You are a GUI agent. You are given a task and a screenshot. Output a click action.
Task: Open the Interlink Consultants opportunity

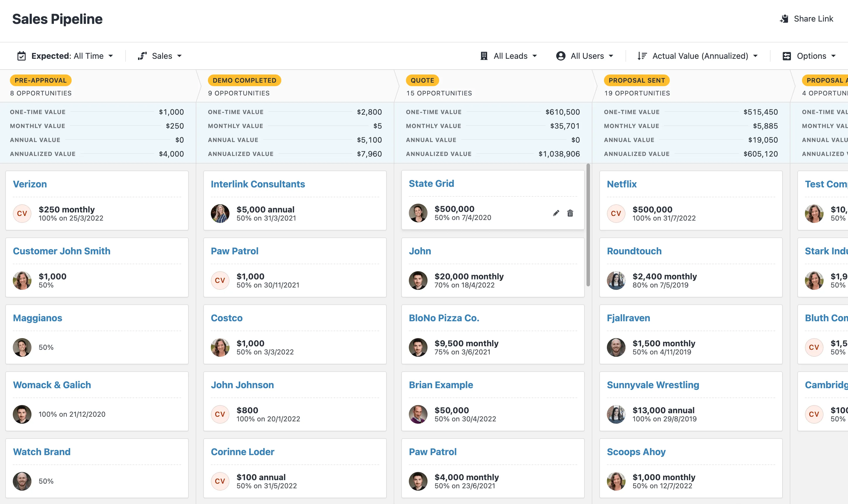[x=258, y=184]
